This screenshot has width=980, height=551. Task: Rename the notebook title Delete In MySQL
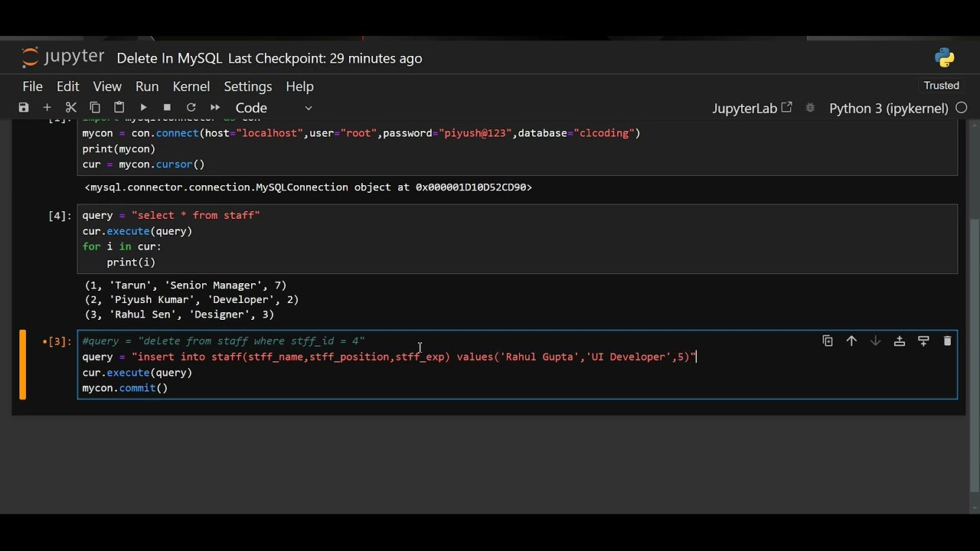point(169,58)
